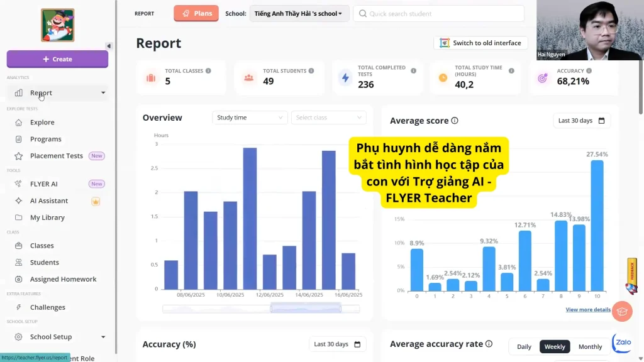This screenshot has height=362, width=644.
Task: Click info icon next to Total Classes
Action: (208, 71)
